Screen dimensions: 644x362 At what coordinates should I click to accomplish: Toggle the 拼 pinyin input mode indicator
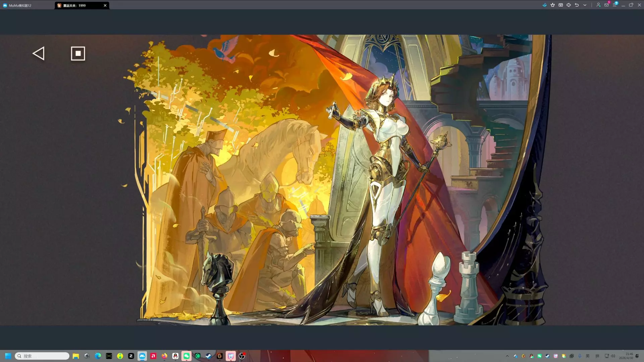click(x=597, y=356)
